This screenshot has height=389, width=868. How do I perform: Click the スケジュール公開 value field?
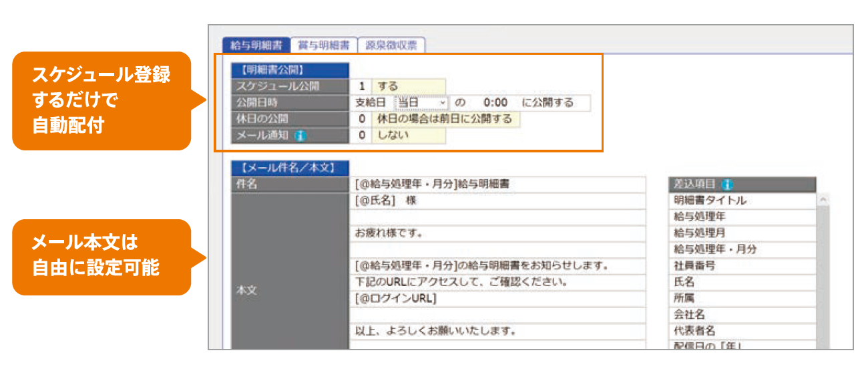click(x=361, y=86)
